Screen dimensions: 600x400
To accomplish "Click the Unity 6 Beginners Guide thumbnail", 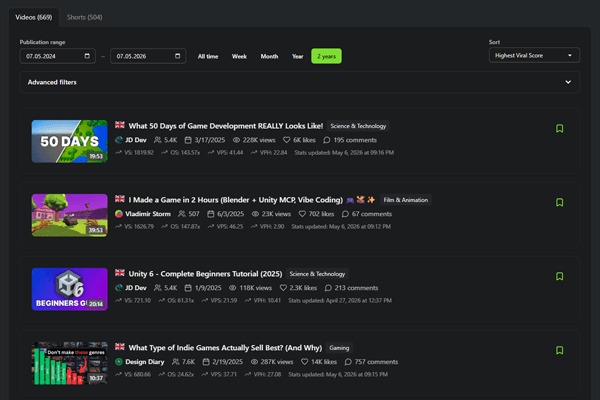I will 70,289.
